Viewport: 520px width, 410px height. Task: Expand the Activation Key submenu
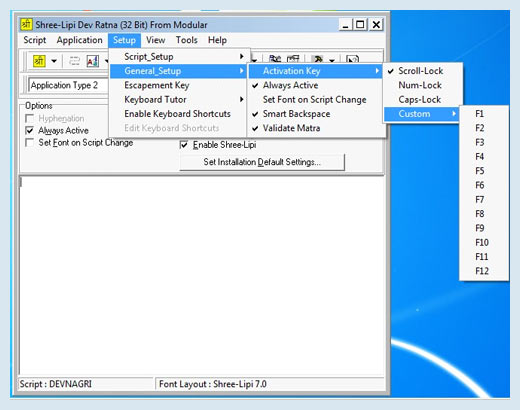pos(315,71)
